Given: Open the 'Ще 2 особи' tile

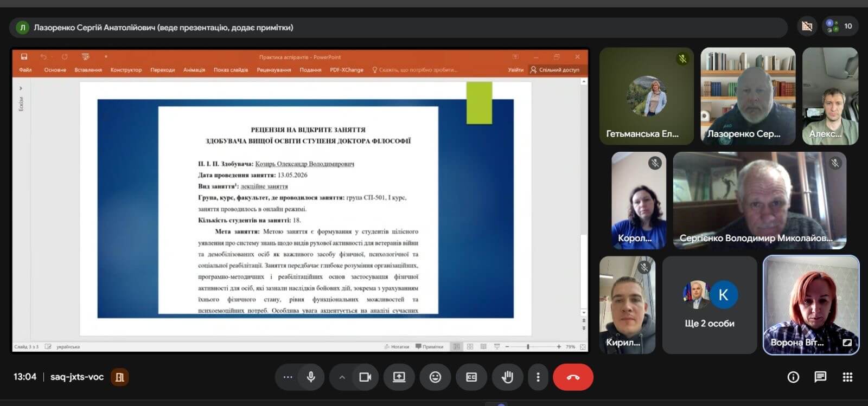Looking at the screenshot, I should pos(709,305).
